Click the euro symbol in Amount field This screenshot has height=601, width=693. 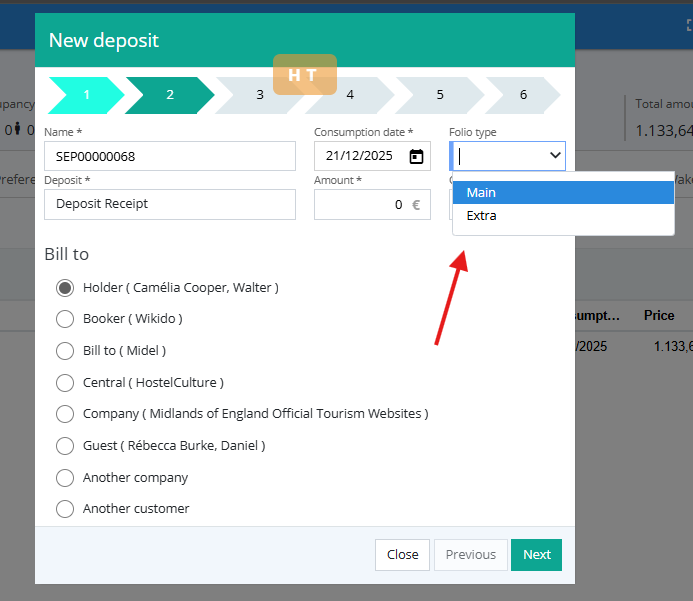[x=416, y=205]
